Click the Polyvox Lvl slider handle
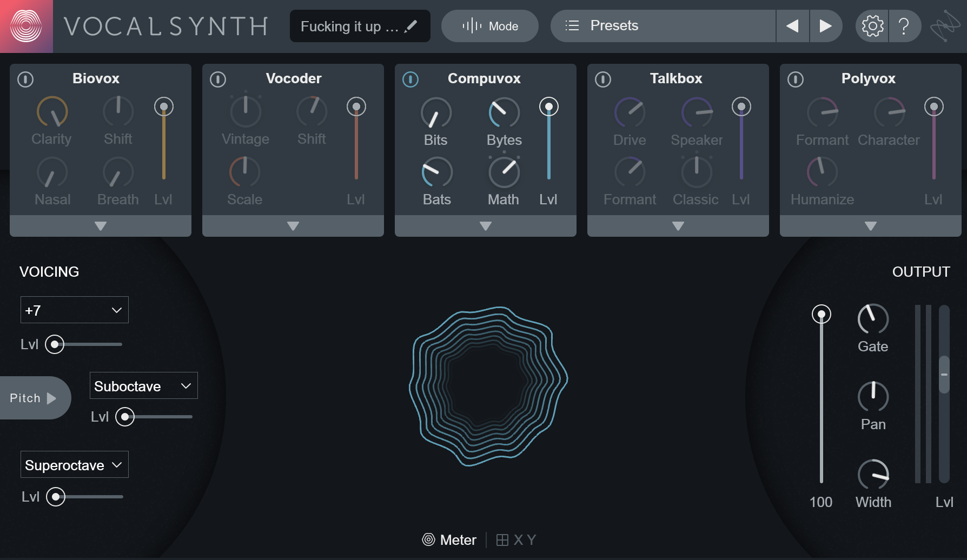The image size is (967, 560). 934,106
